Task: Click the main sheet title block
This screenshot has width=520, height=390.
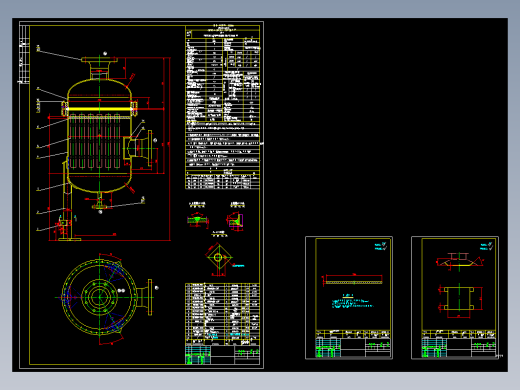Action: (x=222, y=355)
